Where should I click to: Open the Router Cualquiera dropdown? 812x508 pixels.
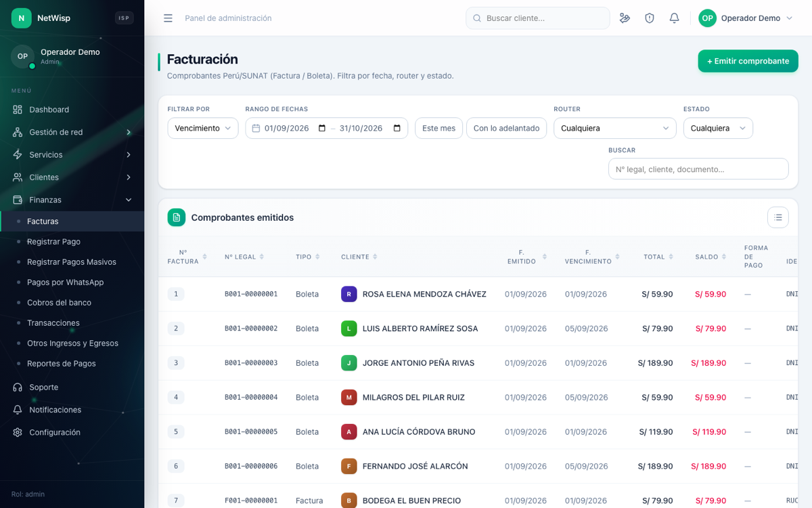click(x=614, y=128)
